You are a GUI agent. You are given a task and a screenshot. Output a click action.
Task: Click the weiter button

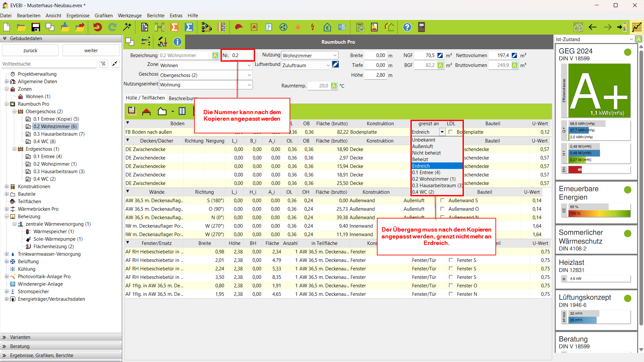point(91,51)
